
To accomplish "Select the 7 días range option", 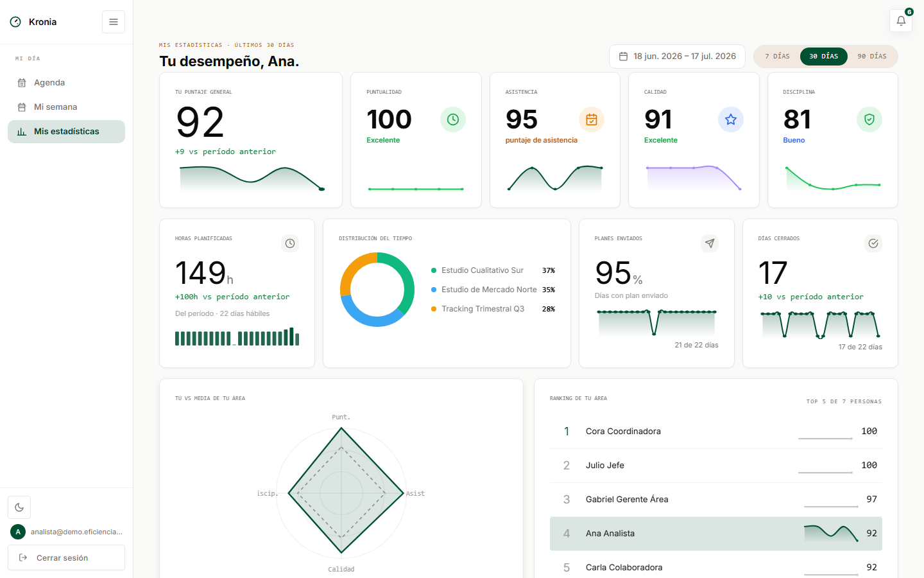I will point(777,57).
